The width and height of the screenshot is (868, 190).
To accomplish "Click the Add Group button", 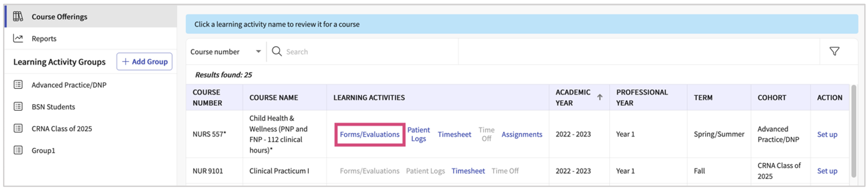I will pos(144,61).
